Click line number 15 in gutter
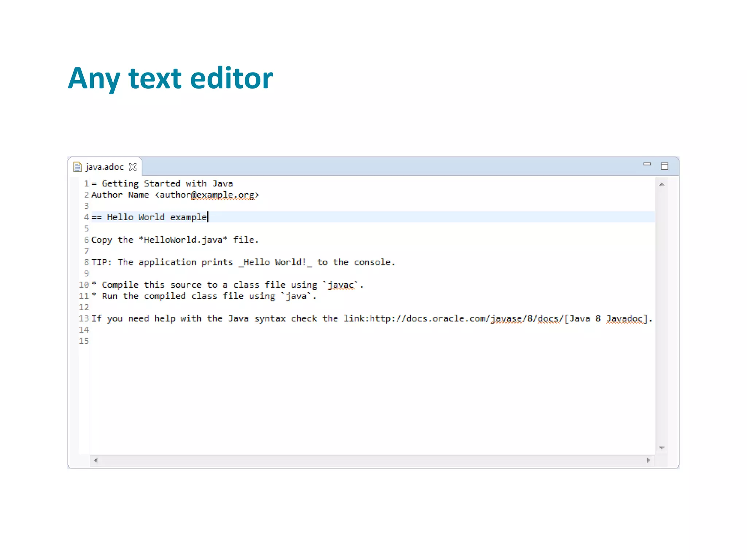Image resolution: width=747 pixels, height=560 pixels. coord(84,341)
